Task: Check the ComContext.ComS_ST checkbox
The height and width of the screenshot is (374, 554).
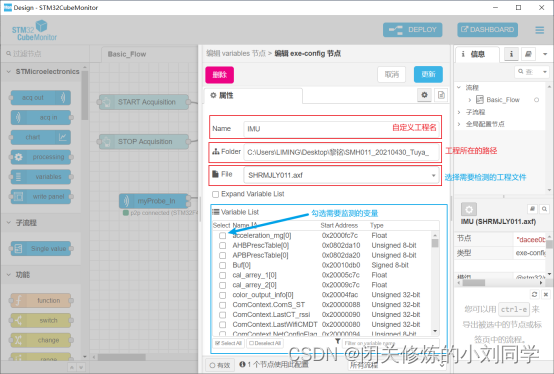Action: (x=223, y=305)
